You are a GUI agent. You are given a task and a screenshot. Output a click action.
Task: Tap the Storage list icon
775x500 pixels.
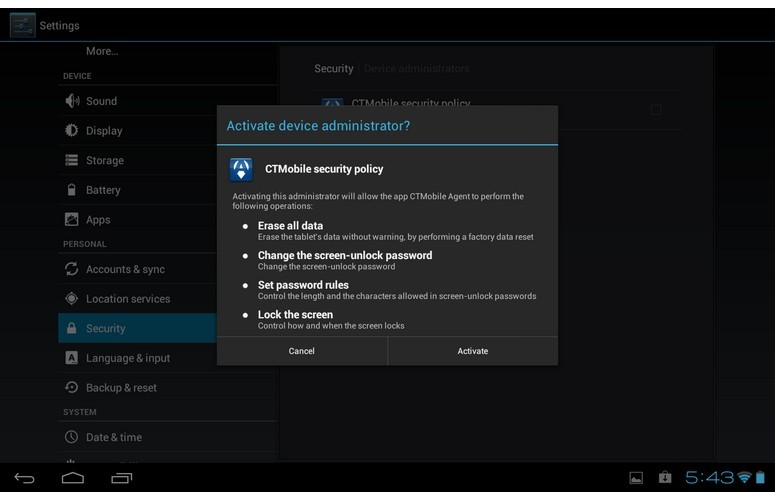72,160
